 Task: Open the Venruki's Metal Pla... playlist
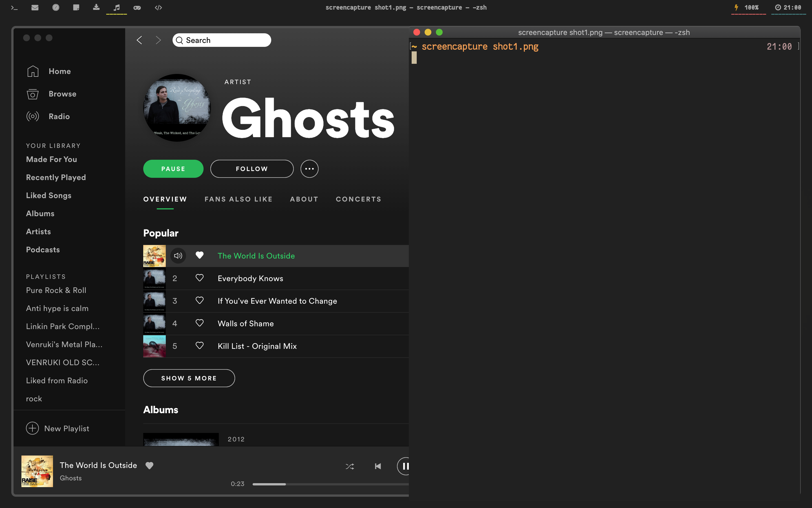pyautogui.click(x=64, y=344)
